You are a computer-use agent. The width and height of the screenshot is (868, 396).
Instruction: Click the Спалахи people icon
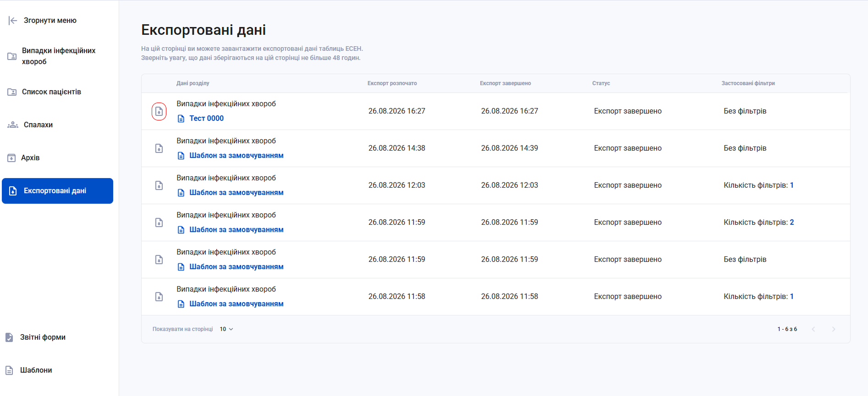(x=13, y=125)
